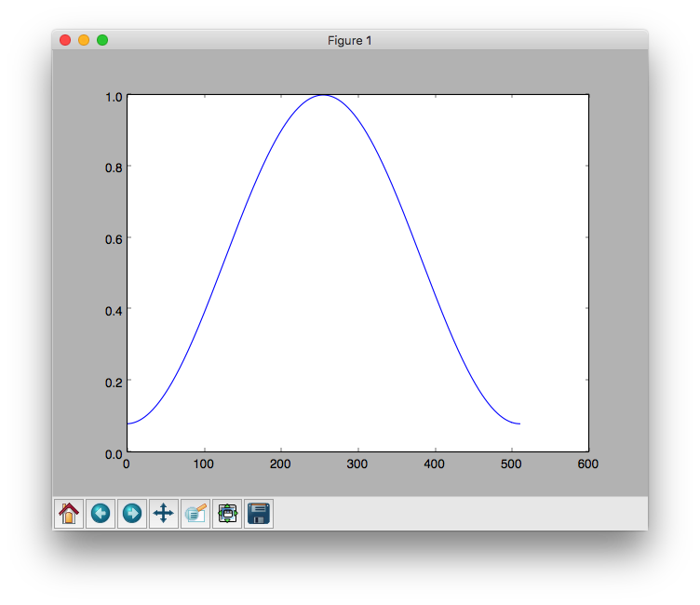The image size is (700, 605).
Task: Maximize Figure 1 with the green button
Action: (102, 40)
